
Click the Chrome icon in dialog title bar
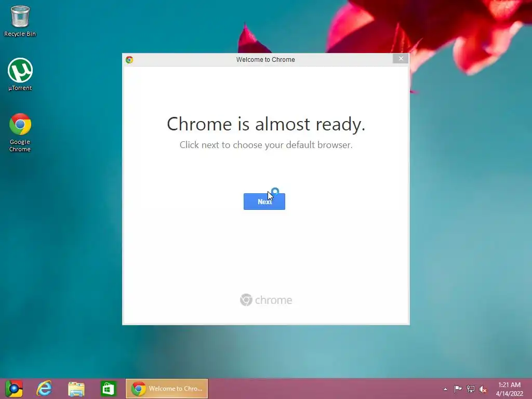[129, 60]
